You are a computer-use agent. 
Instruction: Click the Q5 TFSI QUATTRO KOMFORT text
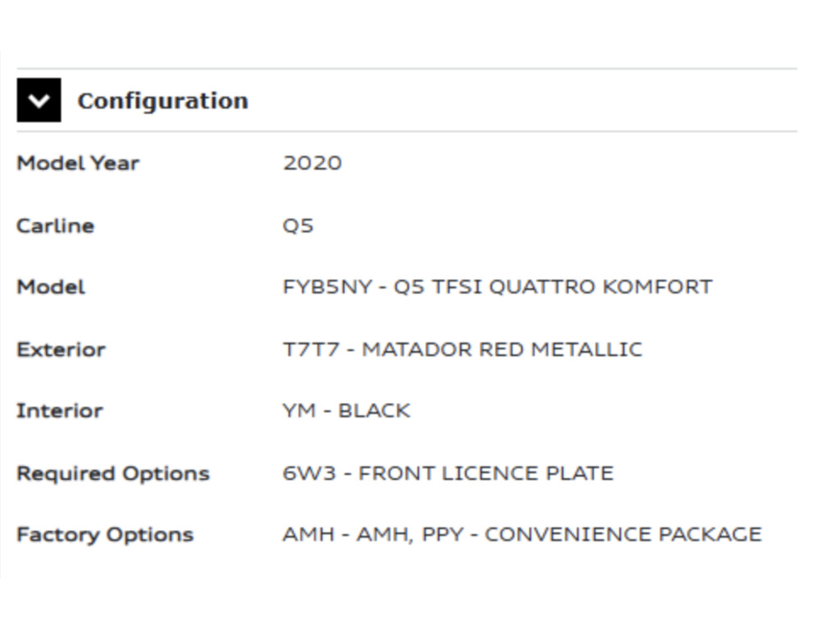point(553,287)
